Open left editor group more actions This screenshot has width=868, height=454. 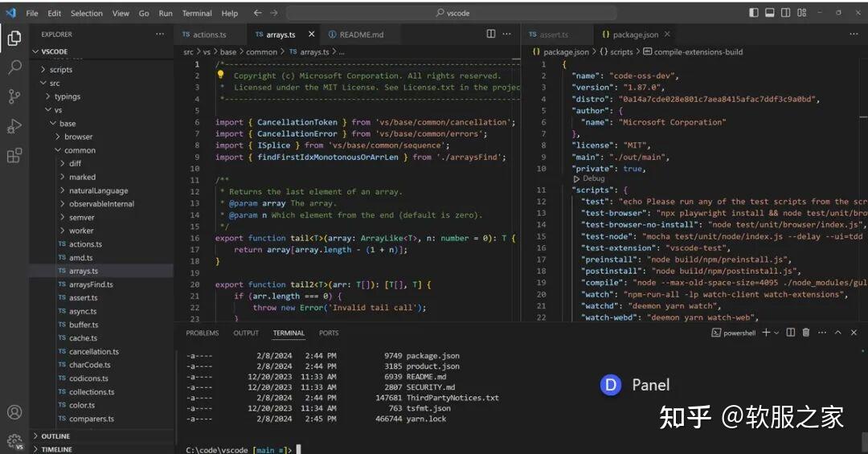pos(506,35)
